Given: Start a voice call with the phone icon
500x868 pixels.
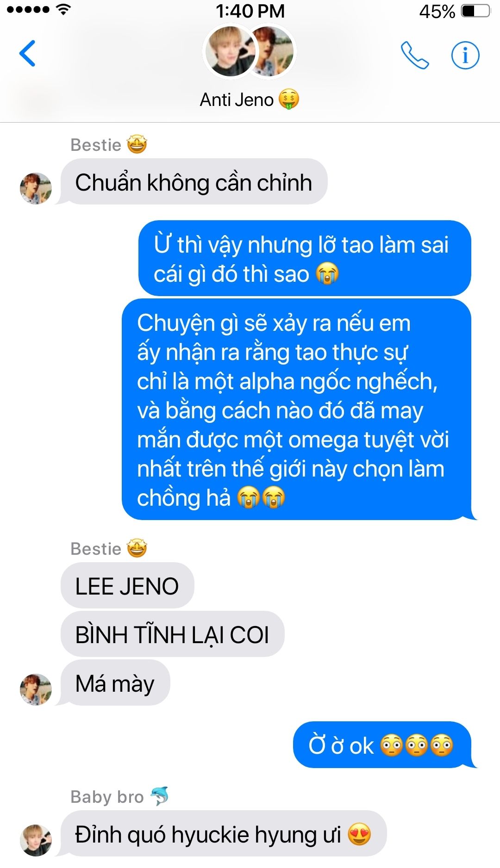Looking at the screenshot, I should pyautogui.click(x=415, y=55).
